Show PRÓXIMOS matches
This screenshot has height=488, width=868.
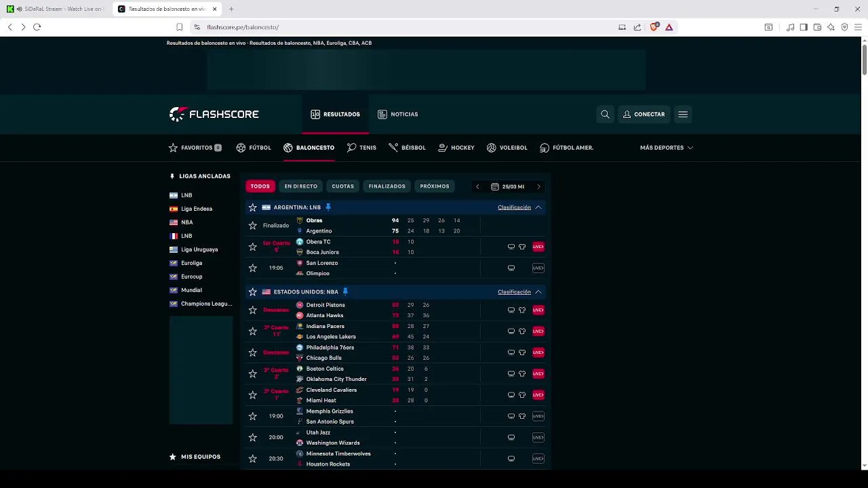(435, 186)
